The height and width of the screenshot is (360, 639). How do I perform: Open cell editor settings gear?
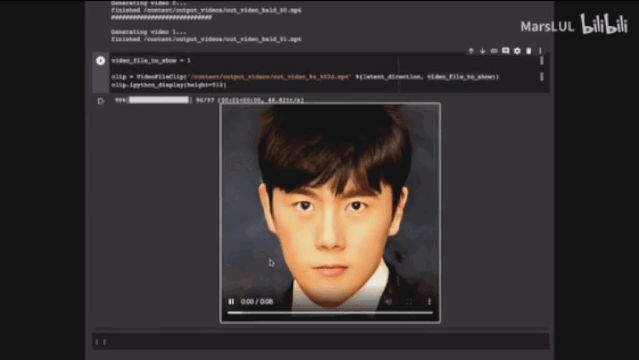pyautogui.click(x=517, y=51)
